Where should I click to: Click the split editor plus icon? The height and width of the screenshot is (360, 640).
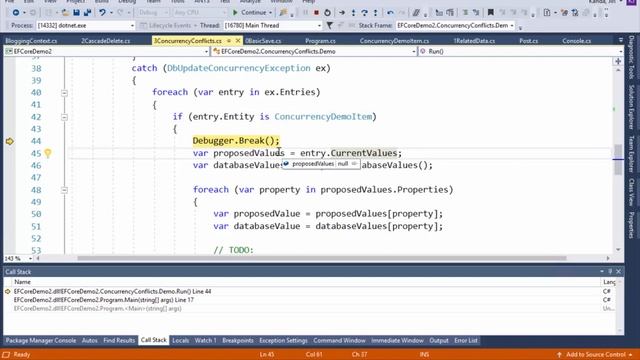click(618, 61)
